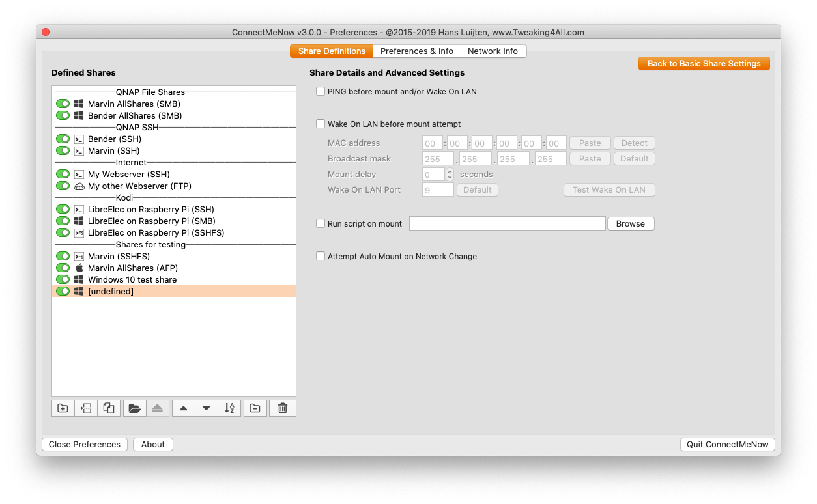The width and height of the screenshot is (817, 504).
Task: Toggle the My other Webserver (FTP) switch
Action: (x=63, y=186)
